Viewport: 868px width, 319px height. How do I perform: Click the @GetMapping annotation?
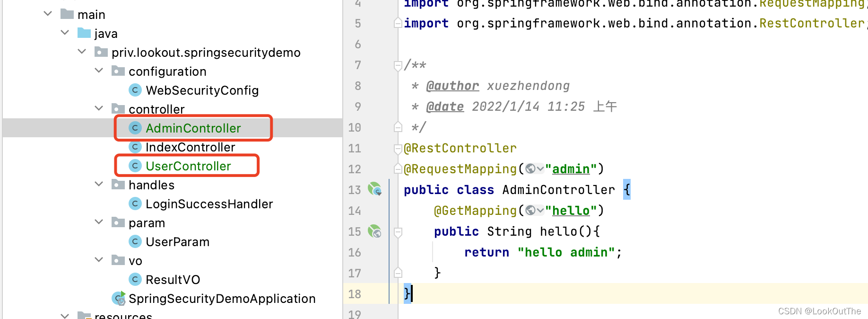click(476, 211)
